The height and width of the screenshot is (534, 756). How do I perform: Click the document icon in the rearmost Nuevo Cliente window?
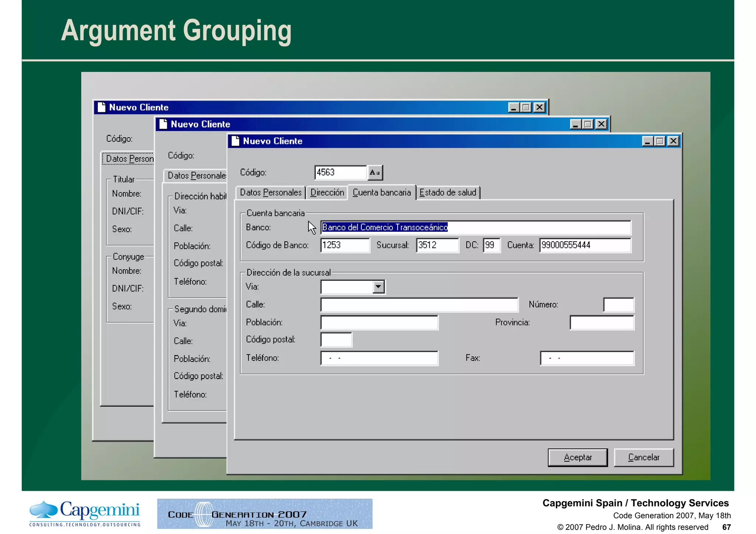[102, 107]
